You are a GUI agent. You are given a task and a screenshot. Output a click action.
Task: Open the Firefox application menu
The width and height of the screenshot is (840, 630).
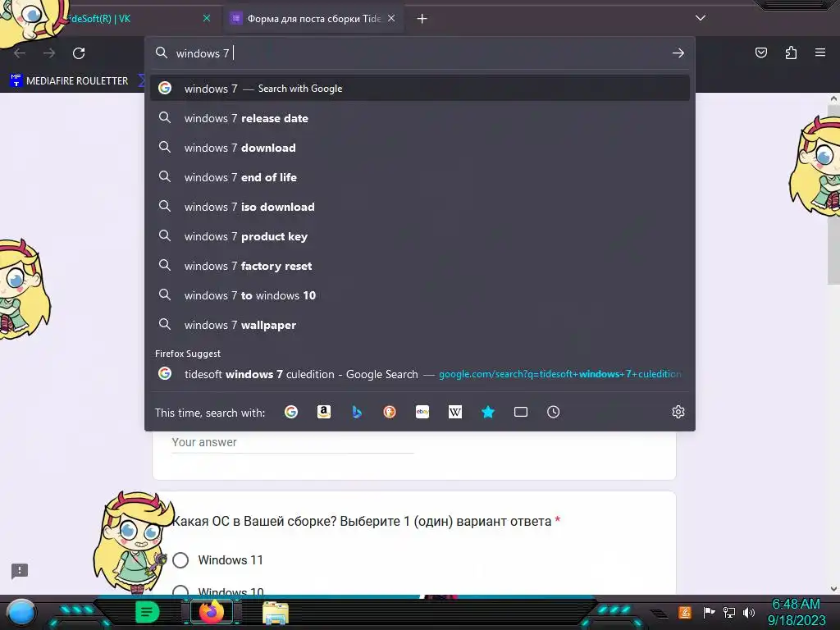point(820,52)
